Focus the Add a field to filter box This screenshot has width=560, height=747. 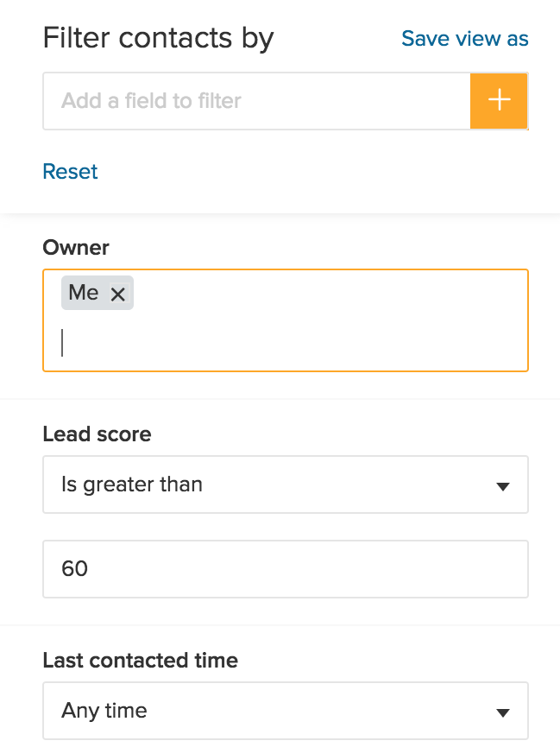click(256, 100)
